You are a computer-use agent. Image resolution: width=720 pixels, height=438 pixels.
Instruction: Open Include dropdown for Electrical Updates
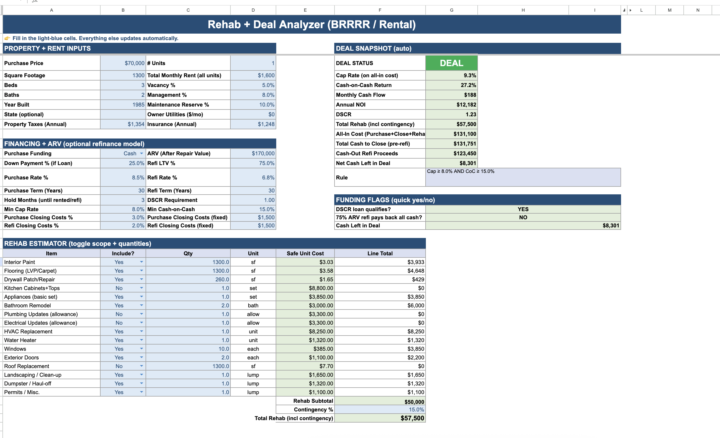[x=141, y=323]
